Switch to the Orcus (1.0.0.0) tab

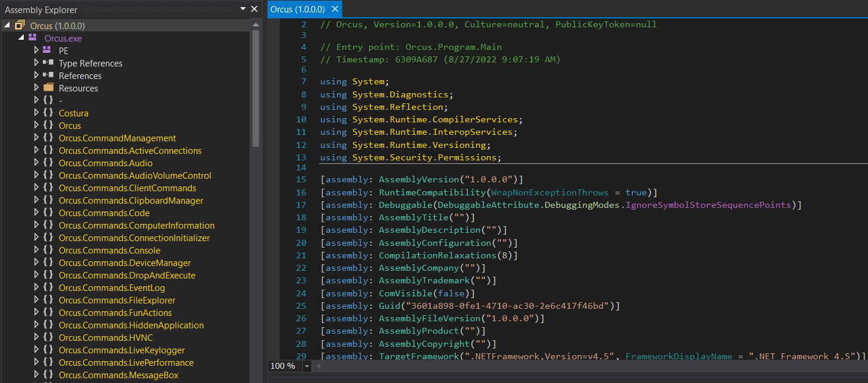pos(298,9)
